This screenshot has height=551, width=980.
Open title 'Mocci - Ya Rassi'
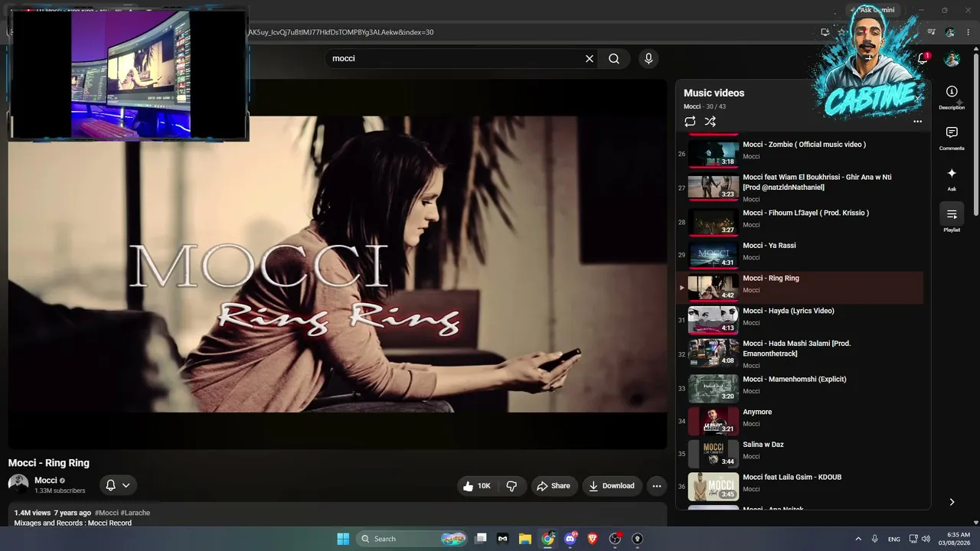[769, 246]
